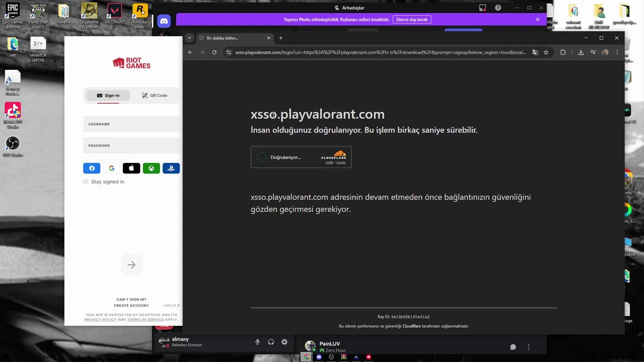The image size is (644, 362).
Task: Open Discord help question mark icon
Action: (x=498, y=8)
